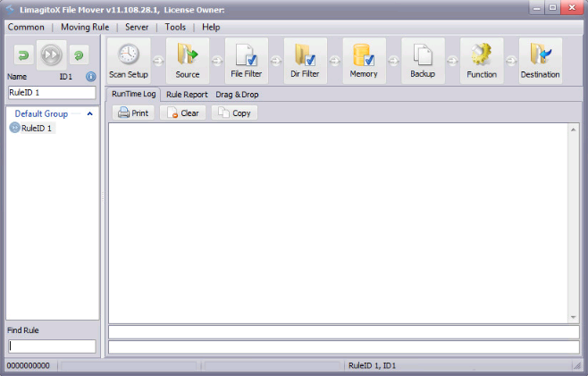Switch to the Rule Report tab
Screen dimensions: 588x376
tap(187, 95)
